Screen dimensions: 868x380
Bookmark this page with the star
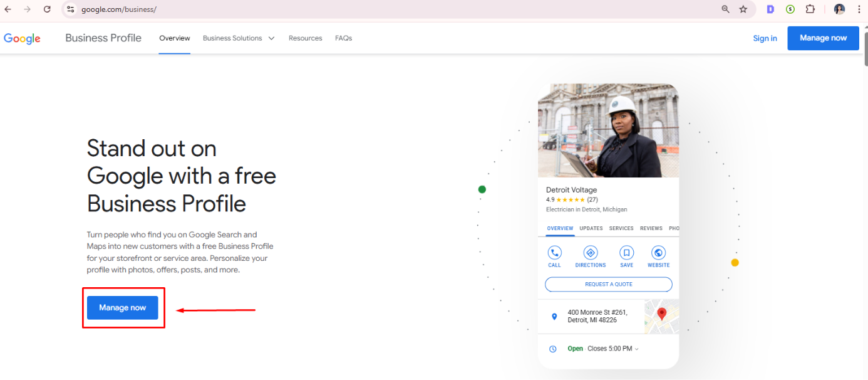(743, 9)
